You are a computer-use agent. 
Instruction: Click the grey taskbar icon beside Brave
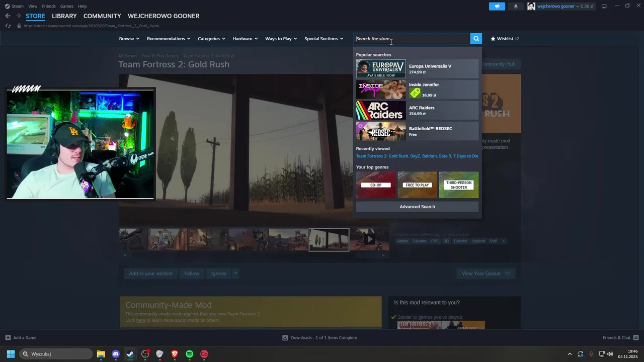(x=160, y=354)
